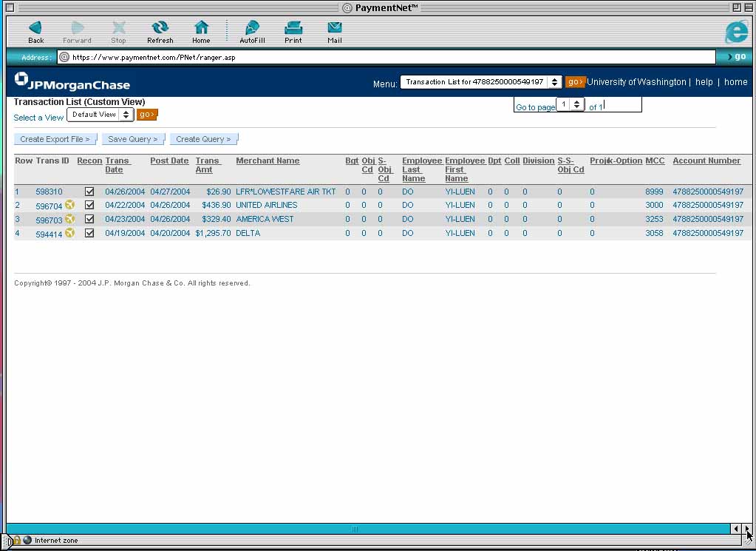Viewport: 756px width, 551px height.
Task: Click the Select a View label
Action: point(38,118)
